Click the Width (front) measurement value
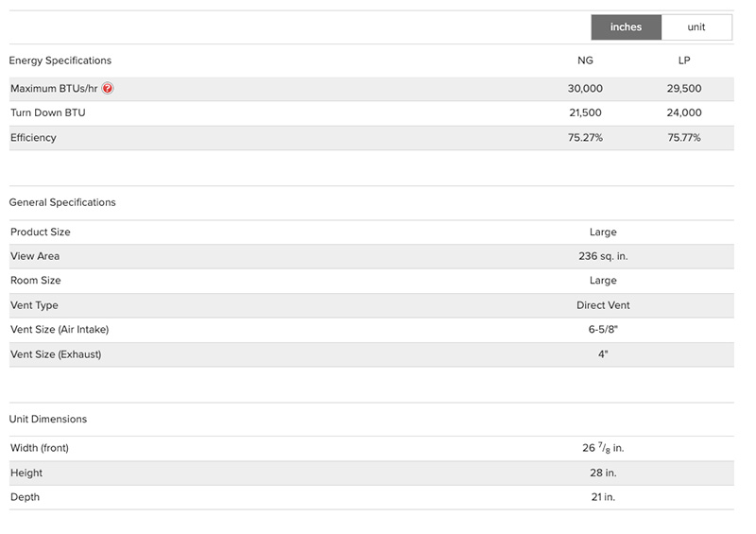The width and height of the screenshot is (756, 534). [603, 448]
